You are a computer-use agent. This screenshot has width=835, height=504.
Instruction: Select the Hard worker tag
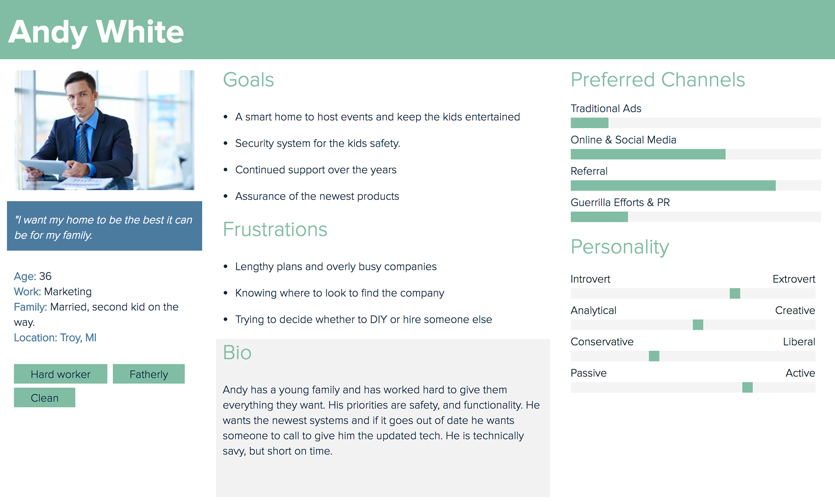point(60,374)
